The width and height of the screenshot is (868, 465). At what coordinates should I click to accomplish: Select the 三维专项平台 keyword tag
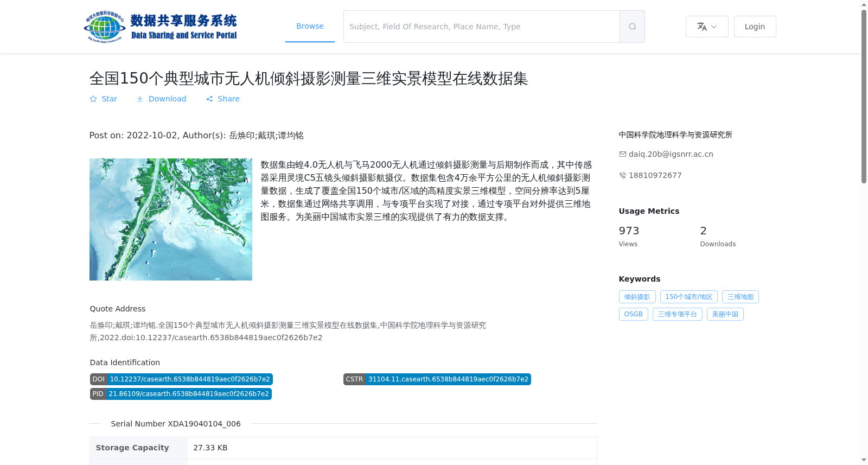click(x=677, y=314)
